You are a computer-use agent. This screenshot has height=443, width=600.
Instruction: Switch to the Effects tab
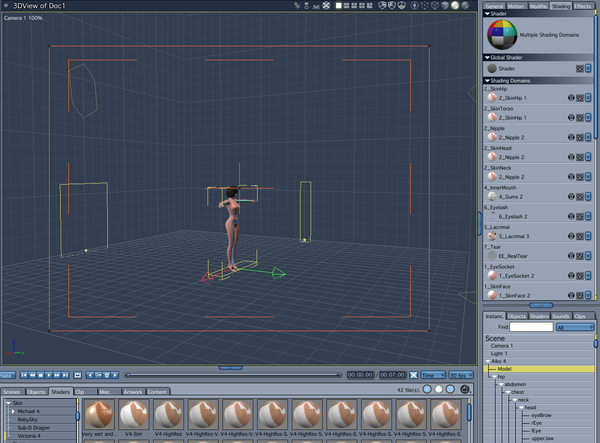(582, 6)
